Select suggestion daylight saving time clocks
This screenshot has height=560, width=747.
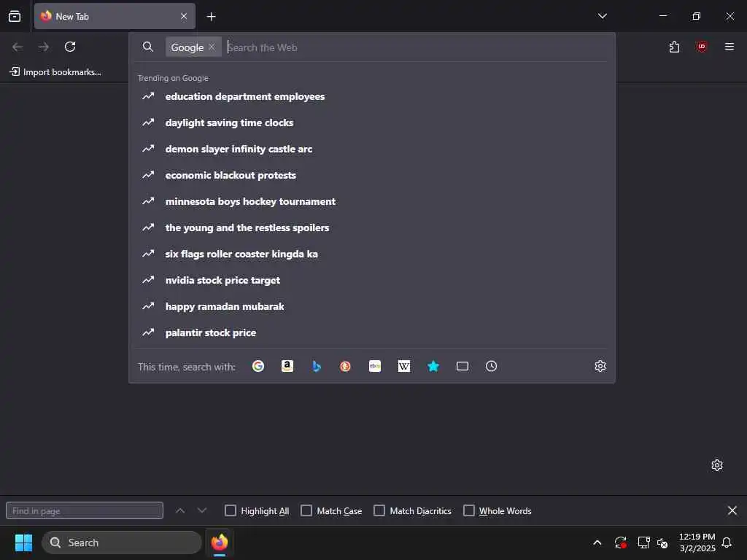point(371,122)
